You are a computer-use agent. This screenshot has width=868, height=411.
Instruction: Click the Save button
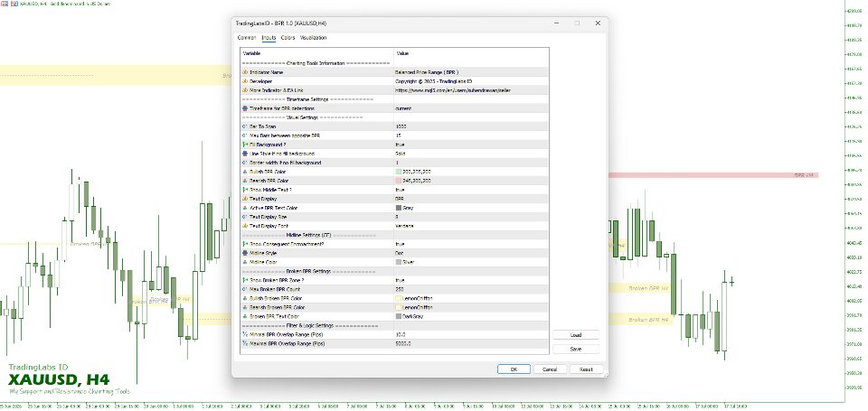576,349
